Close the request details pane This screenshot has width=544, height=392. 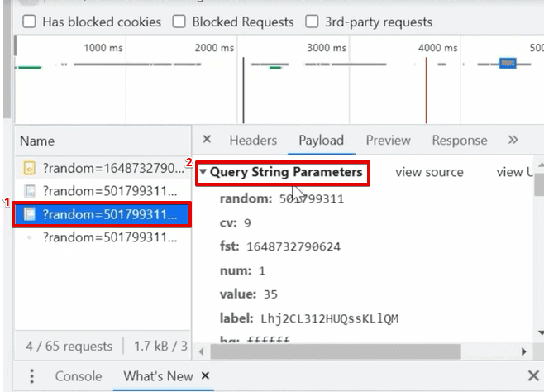pos(207,140)
